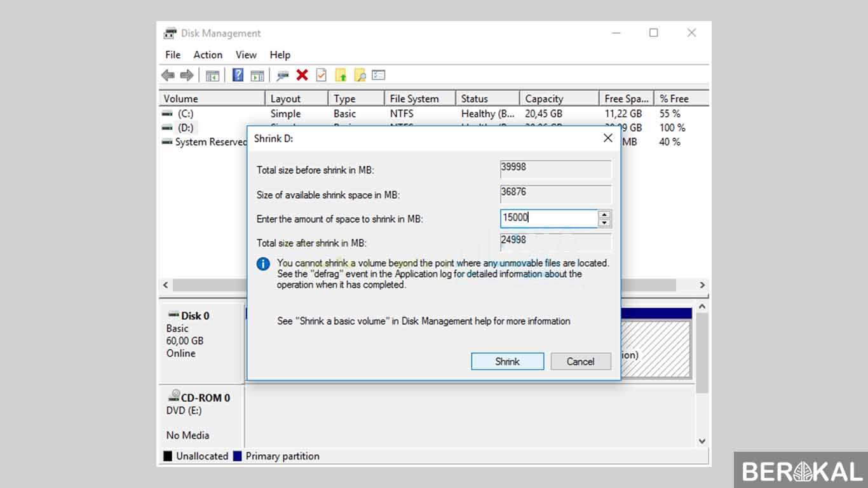Click the Cancel button in Shrink dialog
This screenshot has width=868, height=488.
(x=581, y=362)
